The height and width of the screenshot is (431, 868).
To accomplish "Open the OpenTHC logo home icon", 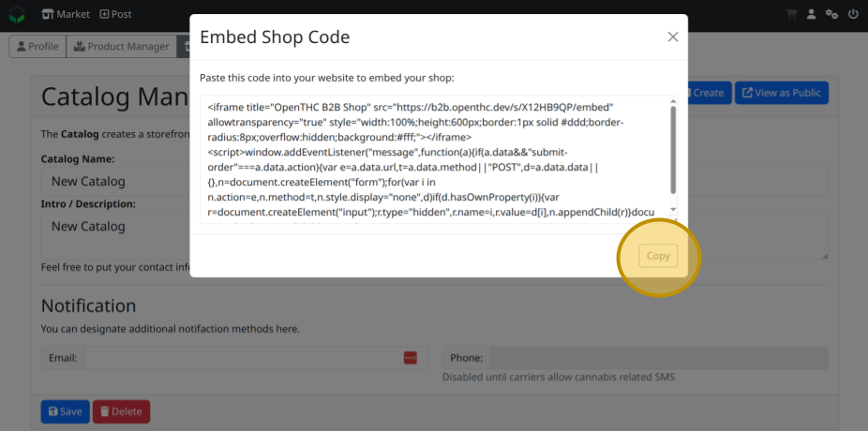I will (x=17, y=15).
